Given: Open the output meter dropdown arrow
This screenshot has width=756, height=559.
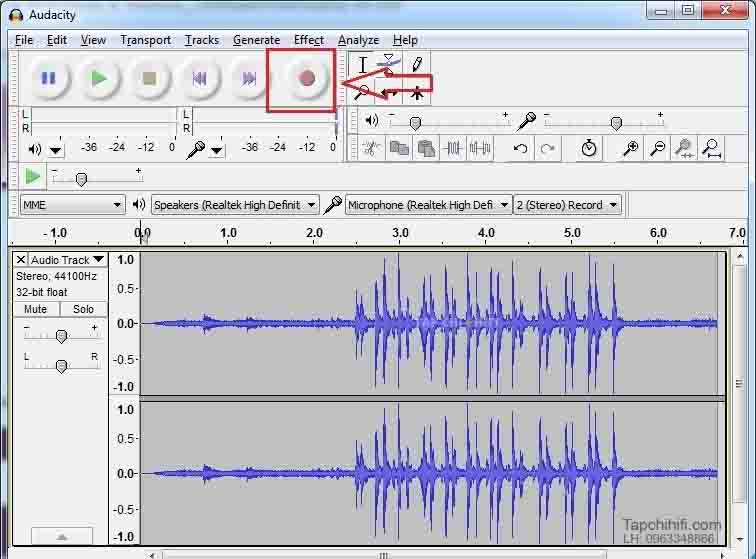Looking at the screenshot, I should tap(56, 151).
